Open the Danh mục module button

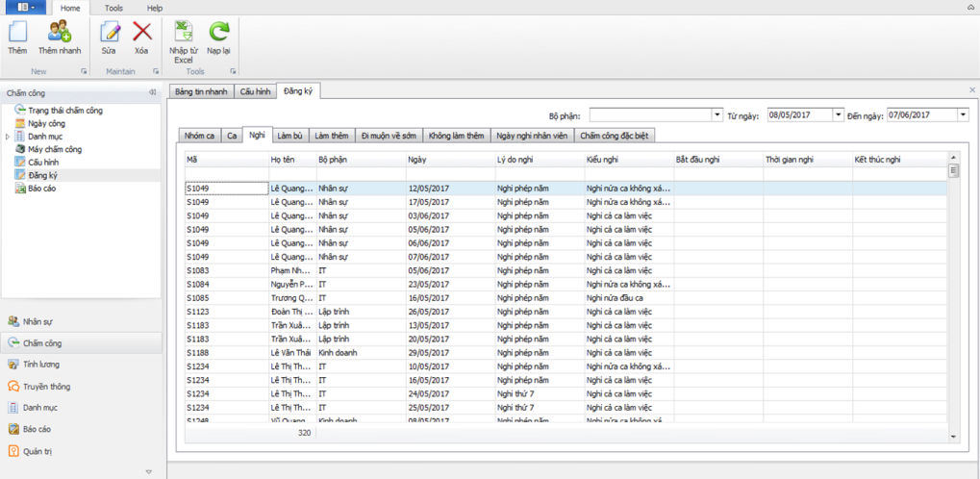pyautogui.click(x=81, y=408)
